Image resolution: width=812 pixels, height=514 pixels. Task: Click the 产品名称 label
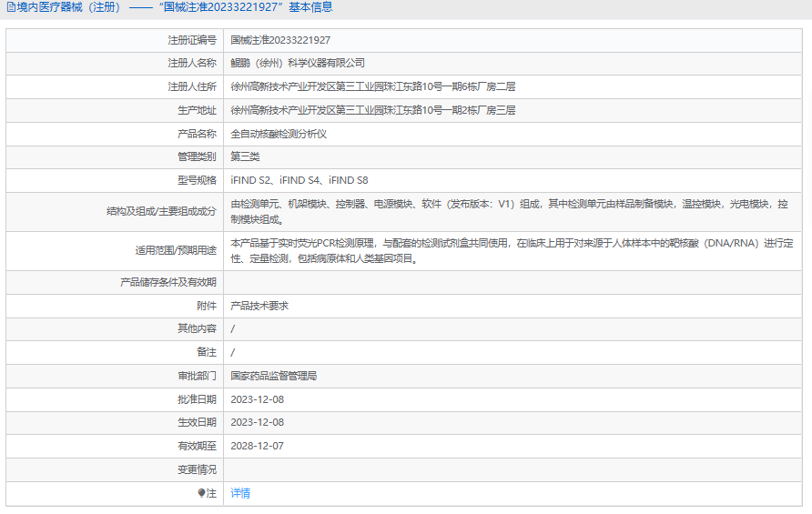tap(197, 134)
